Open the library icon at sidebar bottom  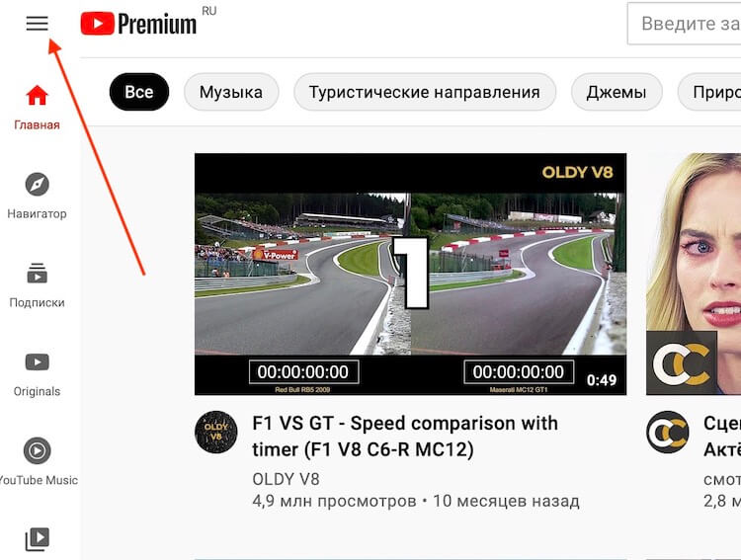pos(37,539)
